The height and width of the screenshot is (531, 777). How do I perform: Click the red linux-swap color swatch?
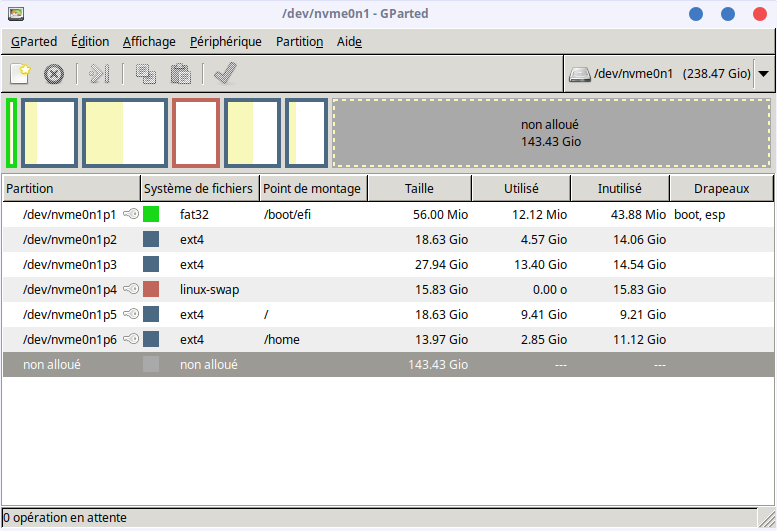151,289
